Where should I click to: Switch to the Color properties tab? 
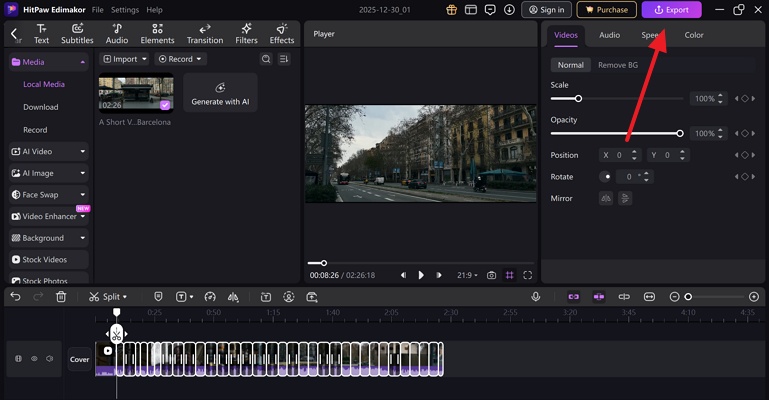point(693,35)
